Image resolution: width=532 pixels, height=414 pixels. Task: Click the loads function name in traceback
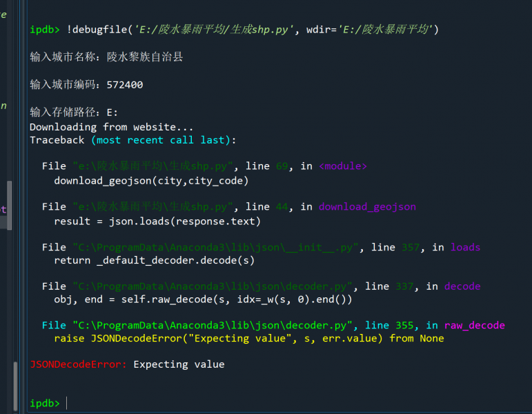click(x=465, y=247)
